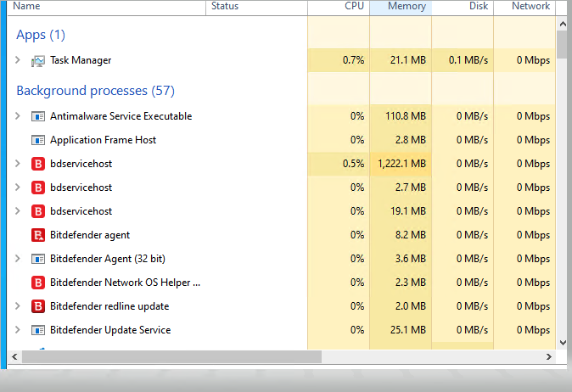Viewport: 572px width, 392px height.
Task: Sort by the Disk column header
Action: [478, 7]
